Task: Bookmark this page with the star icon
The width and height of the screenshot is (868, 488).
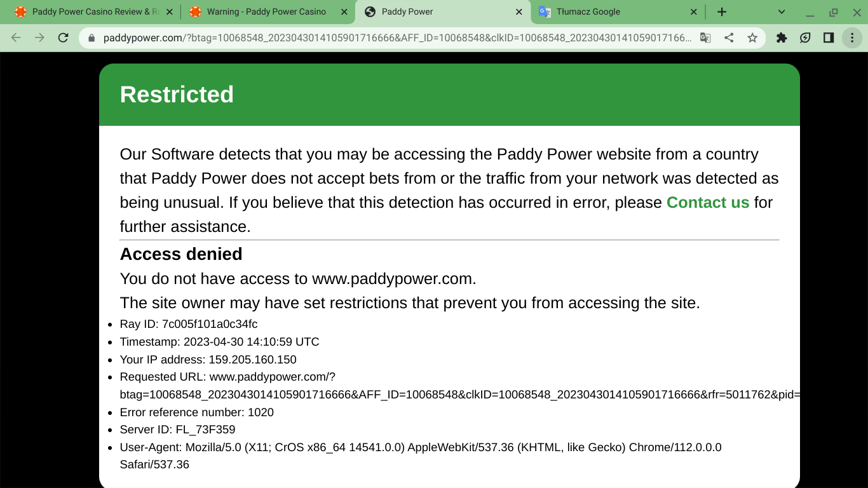Action: pos(752,38)
